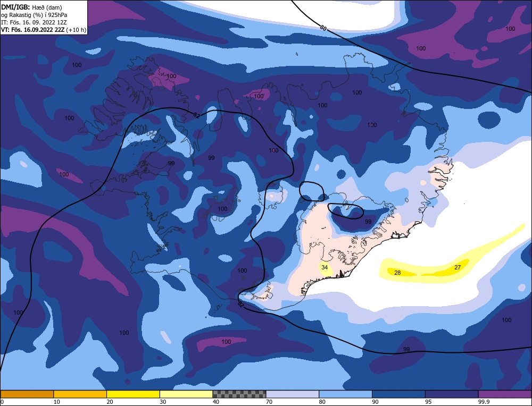This screenshot has width=532, height=406.
Task: Click the humidity value '27' in the yellow band
Action: [x=458, y=267]
